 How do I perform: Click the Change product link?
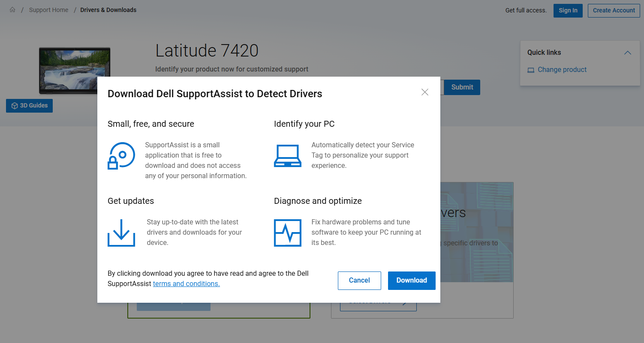562,69
